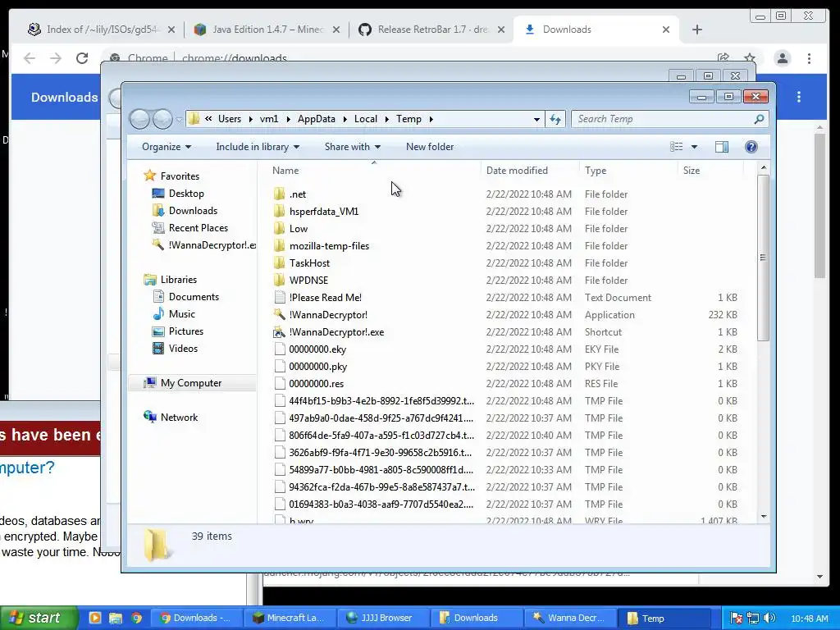Select My Computer in navigation pane

tap(190, 382)
